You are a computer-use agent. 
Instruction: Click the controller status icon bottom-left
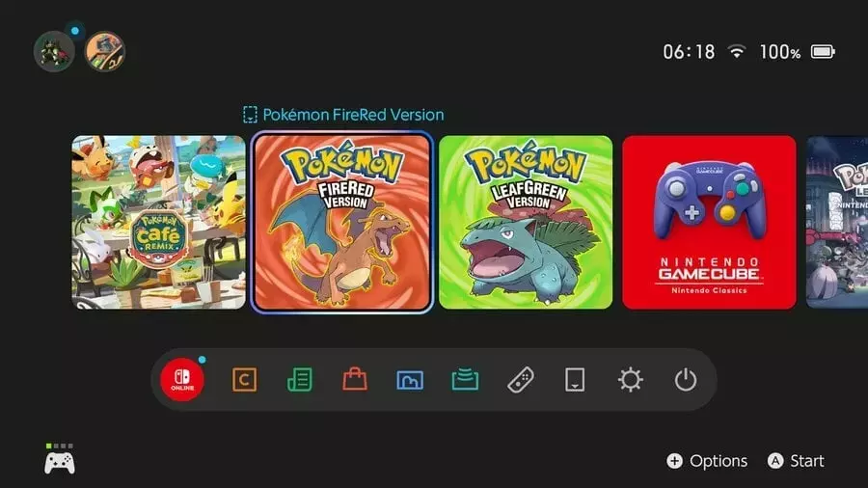coord(59,460)
